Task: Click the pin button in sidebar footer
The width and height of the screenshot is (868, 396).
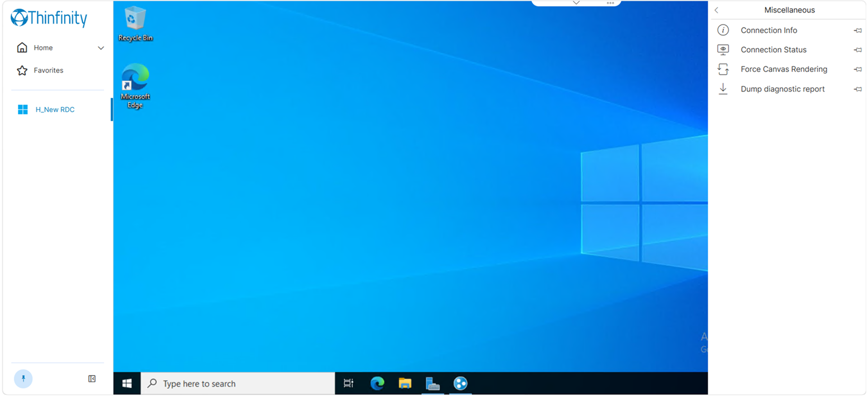Action: [x=23, y=379]
